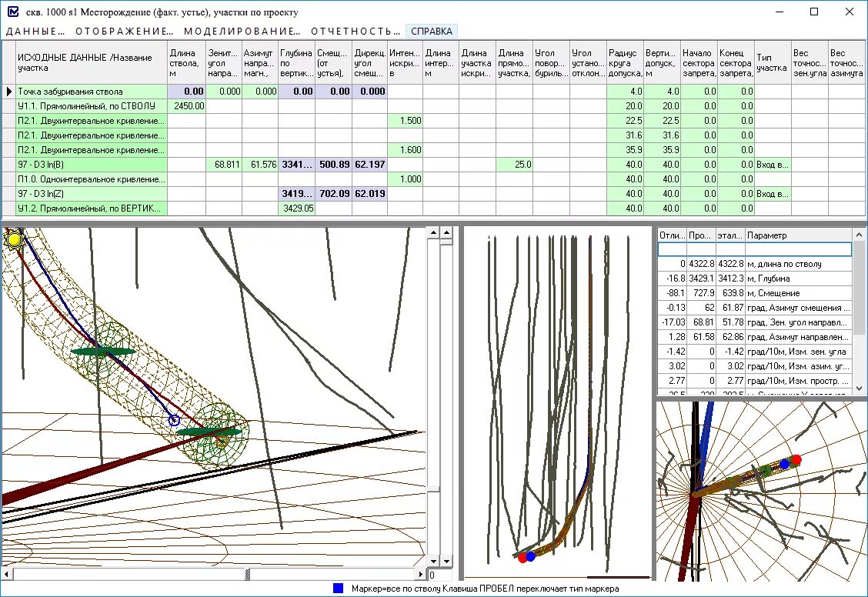Click the red marker dot in the polar plan view
The width and height of the screenshot is (868, 597).
796,459
